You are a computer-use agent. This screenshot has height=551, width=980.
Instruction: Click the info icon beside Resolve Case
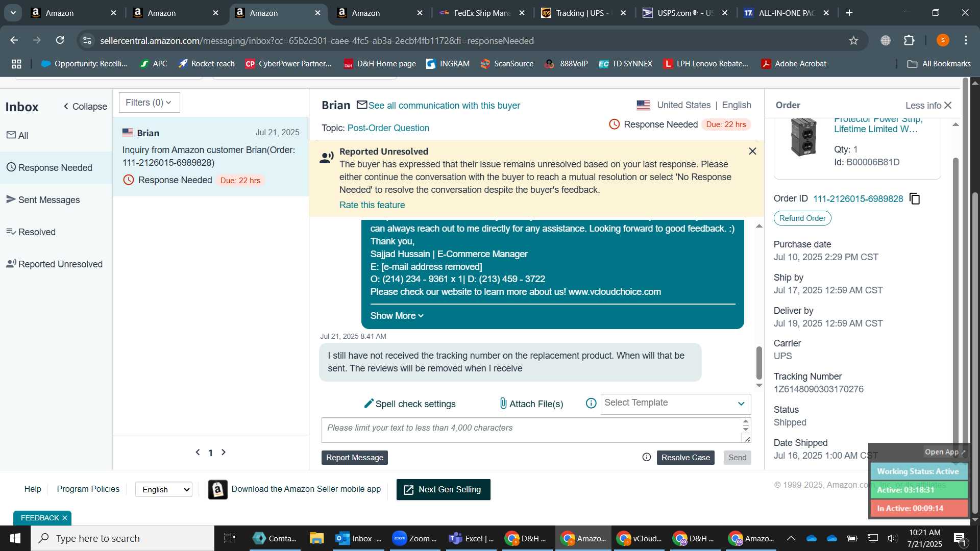click(647, 457)
